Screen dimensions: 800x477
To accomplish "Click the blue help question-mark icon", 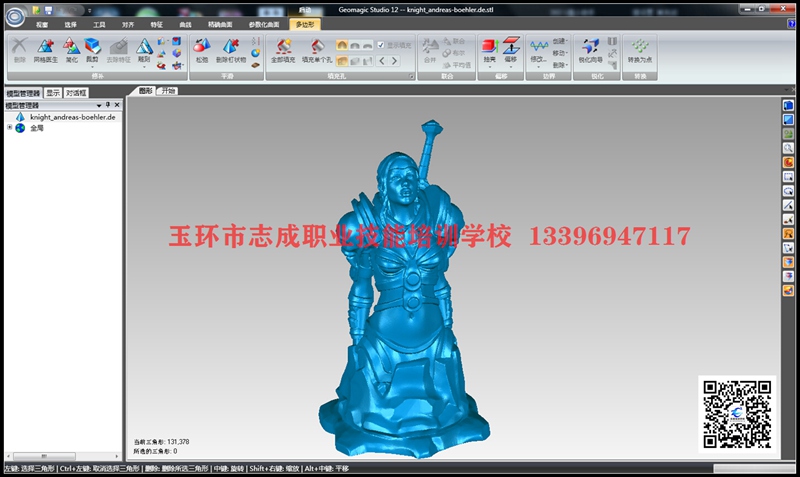I will pos(791,24).
